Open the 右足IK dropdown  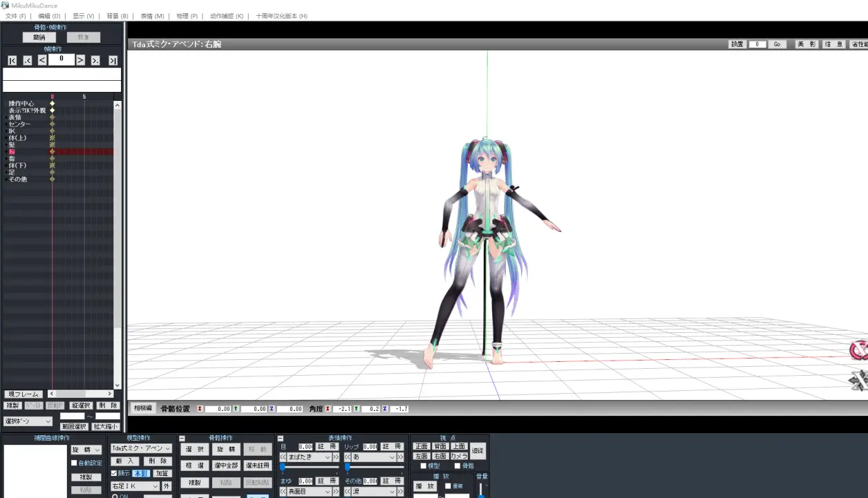click(x=135, y=486)
